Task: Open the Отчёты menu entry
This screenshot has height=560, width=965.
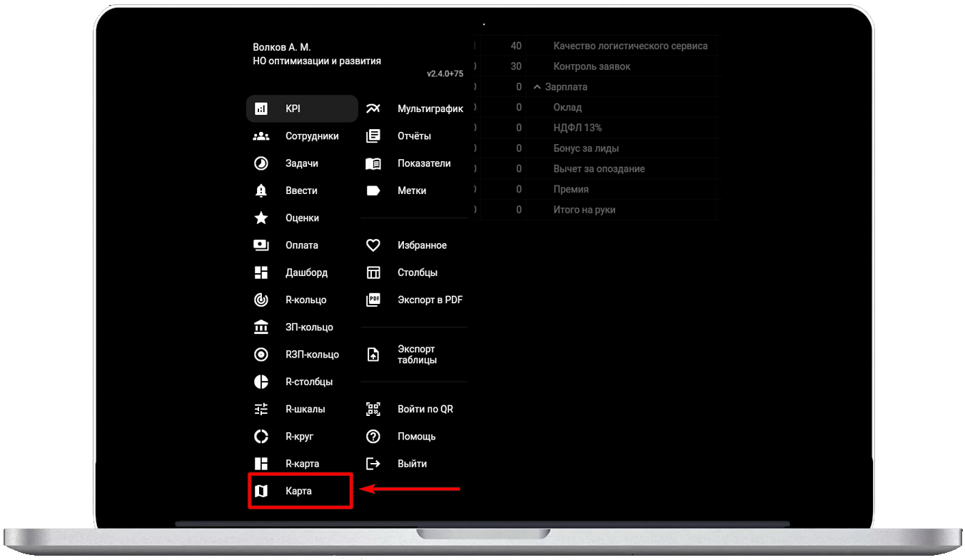Action: click(414, 136)
